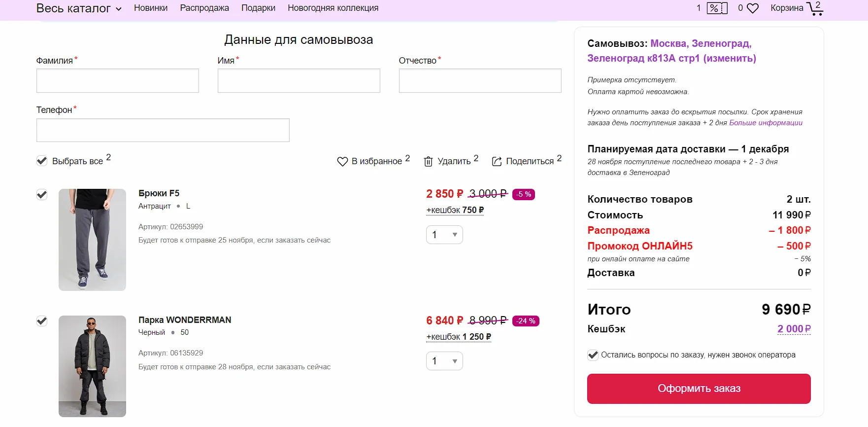Click the favorites heart icon in header
The image size is (868, 427).
(x=752, y=8)
